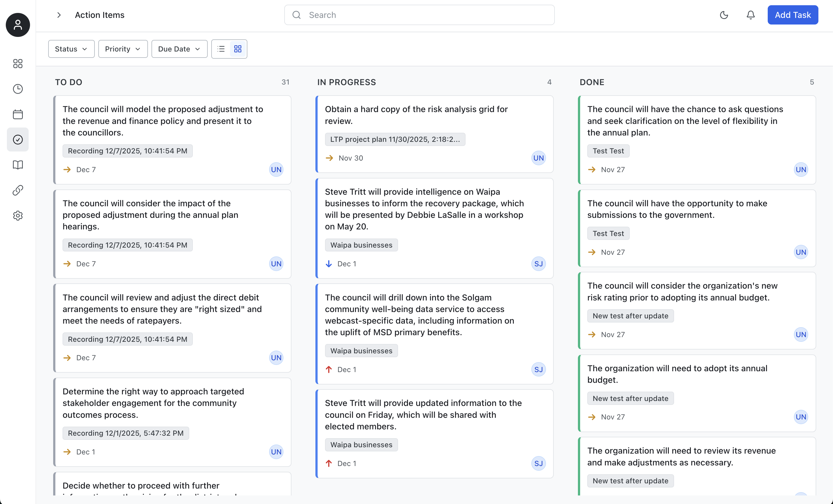Open the Due Date filter dropdown
Screen dimensions: 833x504
click(x=179, y=49)
